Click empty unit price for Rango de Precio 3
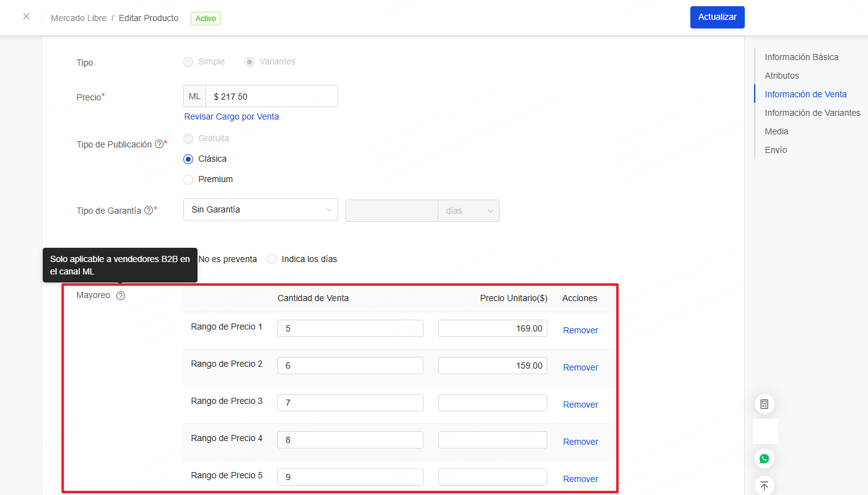This screenshot has width=868, height=495. (493, 403)
